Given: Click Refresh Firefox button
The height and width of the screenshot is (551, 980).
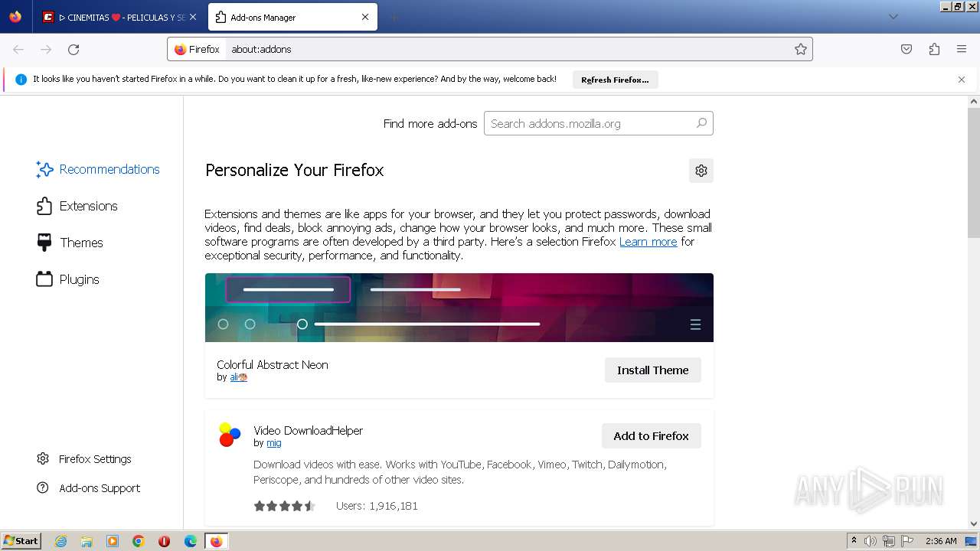Looking at the screenshot, I should (x=615, y=80).
